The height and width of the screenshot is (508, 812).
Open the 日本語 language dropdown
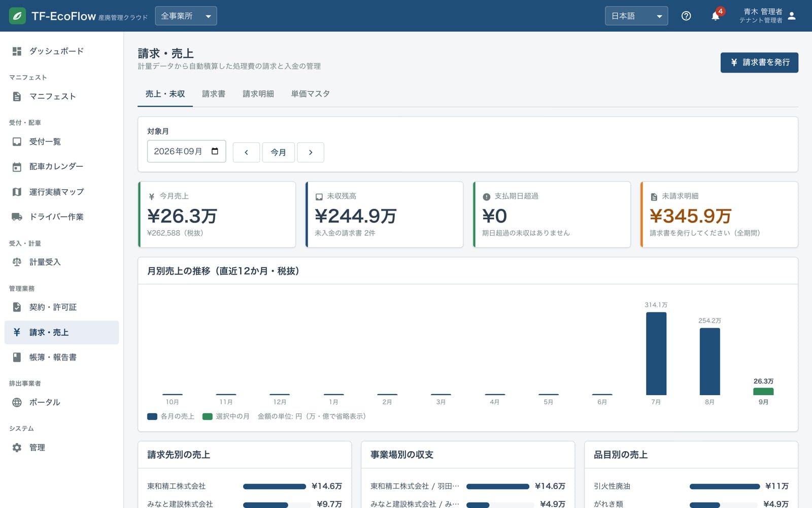(636, 16)
